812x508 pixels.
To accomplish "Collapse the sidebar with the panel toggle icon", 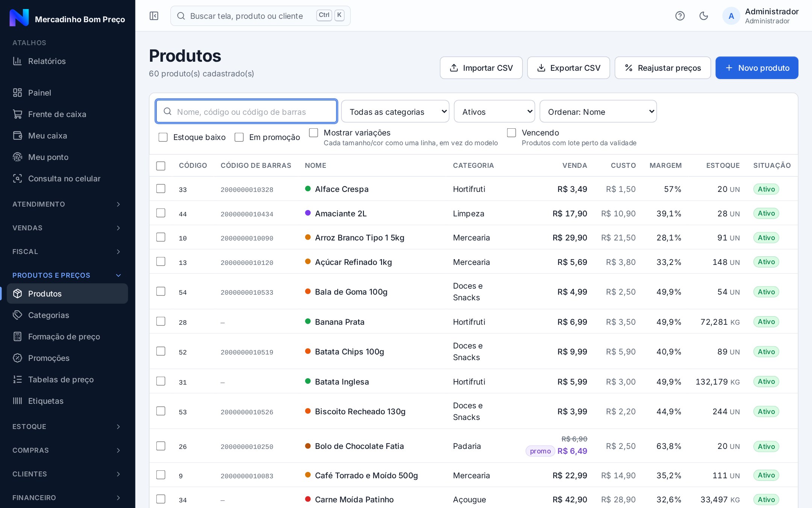I will click(154, 16).
